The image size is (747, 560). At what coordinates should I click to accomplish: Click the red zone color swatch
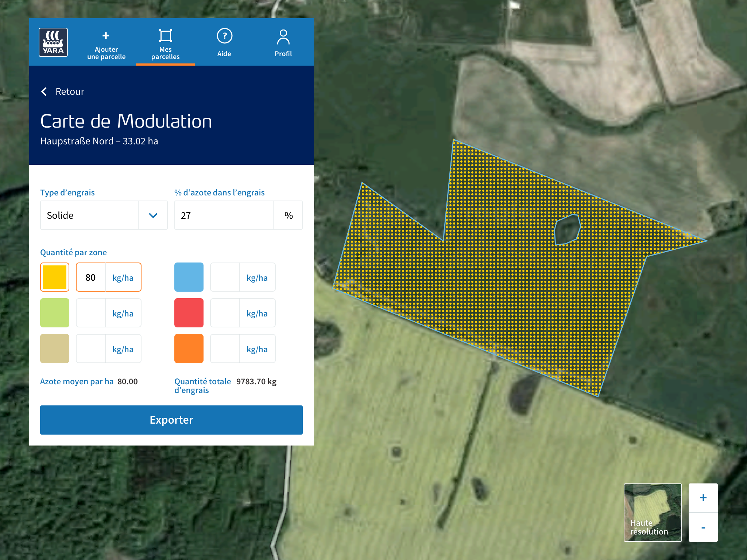(x=189, y=312)
